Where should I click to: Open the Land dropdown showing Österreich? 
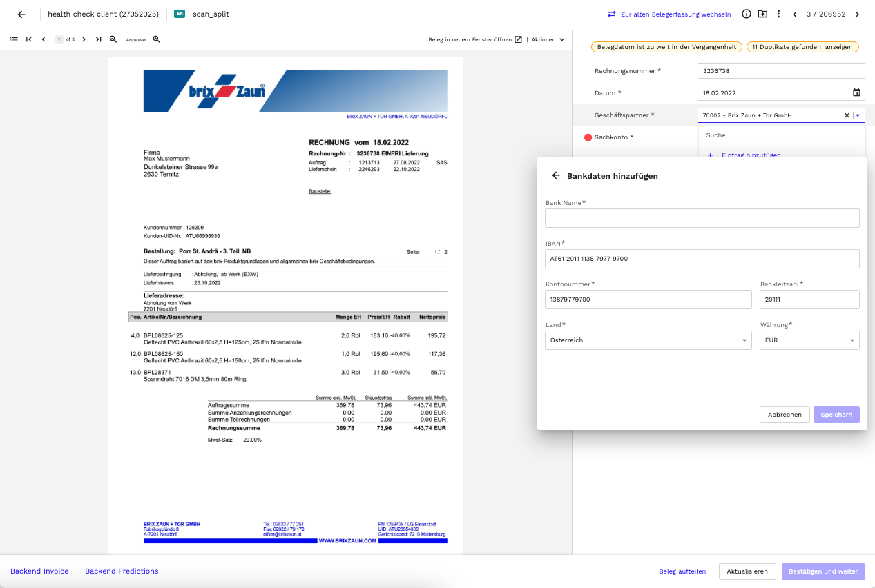tap(648, 340)
